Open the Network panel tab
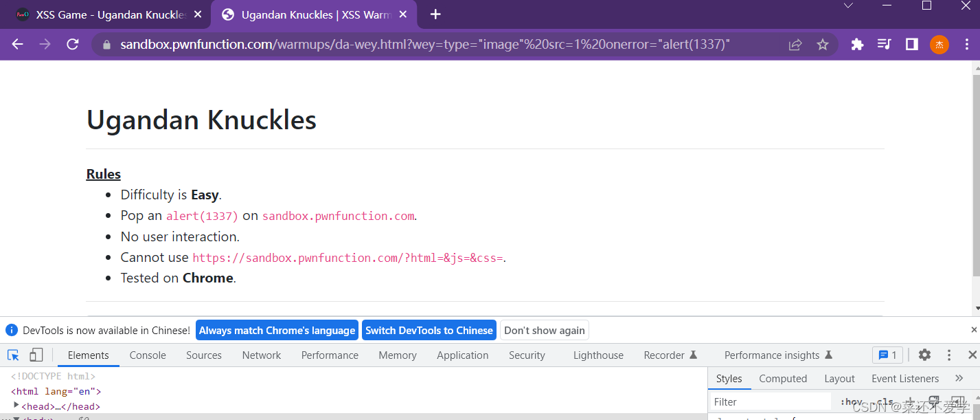The height and width of the screenshot is (420, 980). [262, 355]
